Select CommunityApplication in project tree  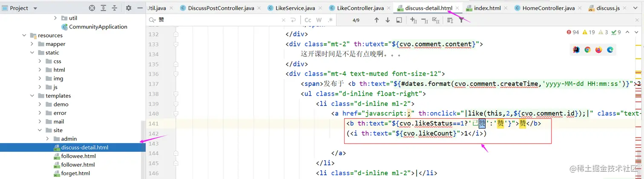pyautogui.click(x=95, y=27)
